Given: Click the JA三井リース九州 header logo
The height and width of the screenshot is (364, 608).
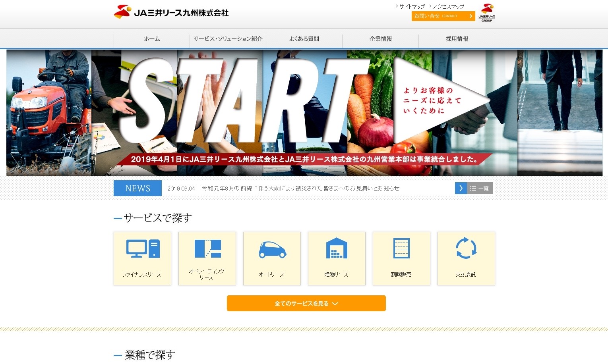Looking at the screenshot, I should pyautogui.click(x=171, y=13).
